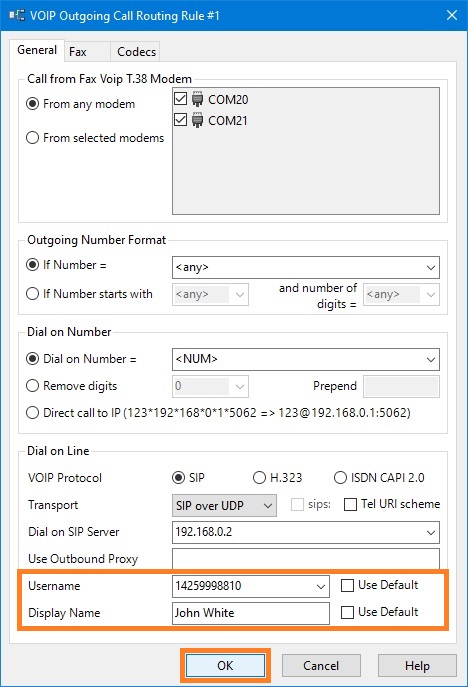Expand the Dial on SIP Server dropdown

point(431,532)
